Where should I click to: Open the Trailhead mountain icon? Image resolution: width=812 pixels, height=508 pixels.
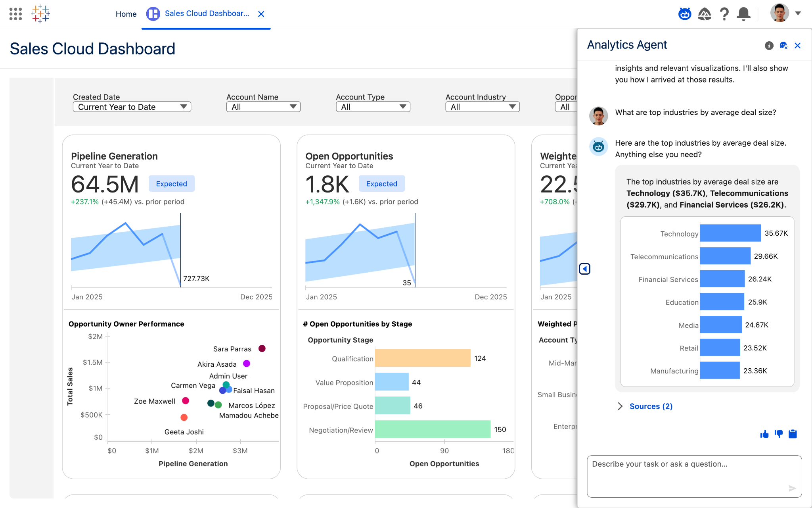point(705,14)
